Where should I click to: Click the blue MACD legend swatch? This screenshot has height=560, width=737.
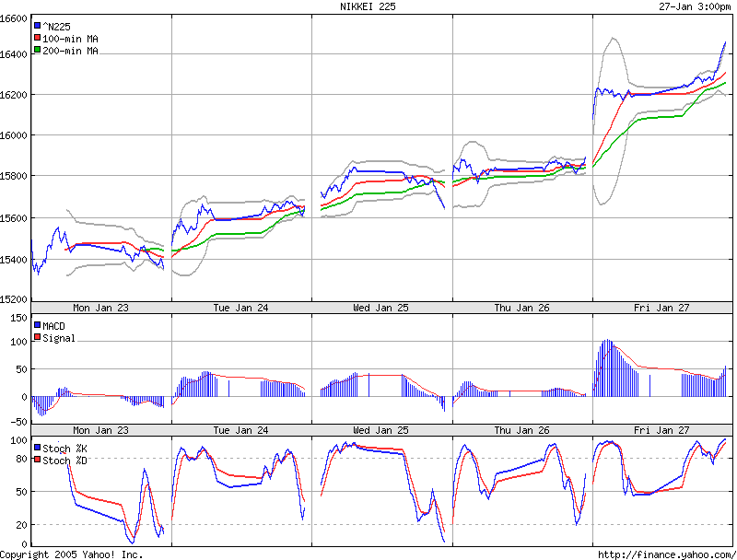pos(37,324)
